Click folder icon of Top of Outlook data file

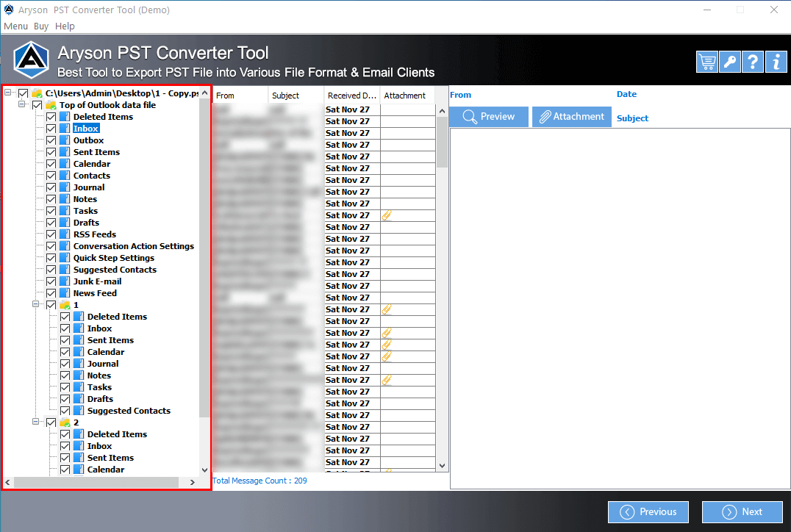[51, 105]
